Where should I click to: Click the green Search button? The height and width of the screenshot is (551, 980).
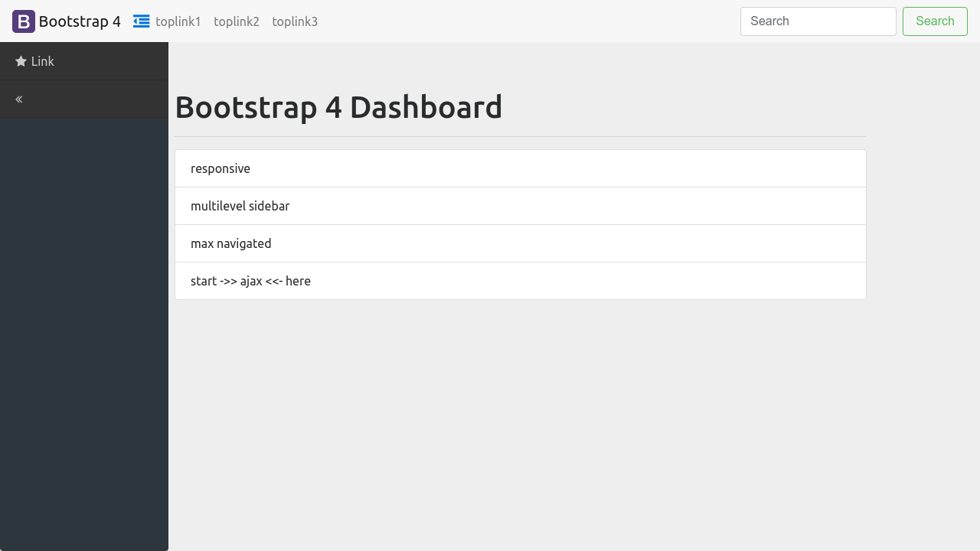click(x=935, y=21)
